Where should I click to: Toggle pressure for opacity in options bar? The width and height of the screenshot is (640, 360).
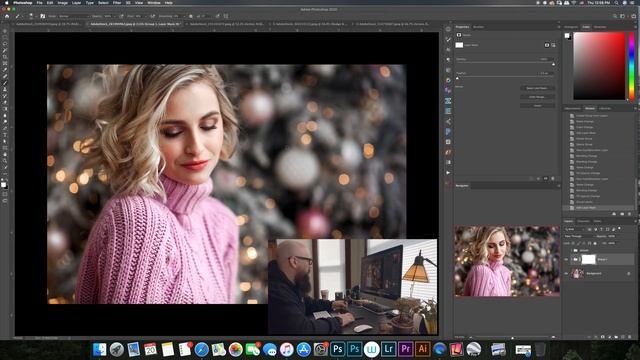121,16
